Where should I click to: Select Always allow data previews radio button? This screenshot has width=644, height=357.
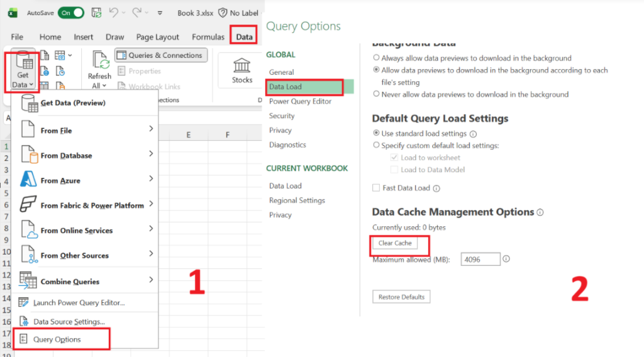point(376,58)
